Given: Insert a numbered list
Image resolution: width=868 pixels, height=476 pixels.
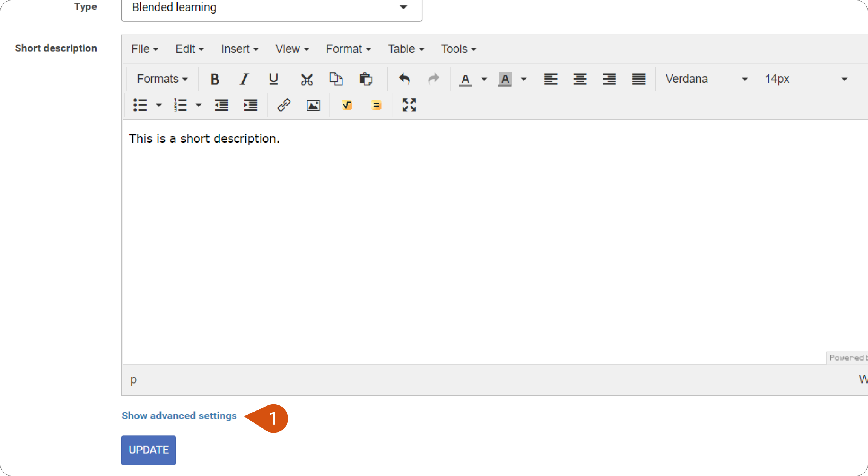Looking at the screenshot, I should click(x=180, y=105).
